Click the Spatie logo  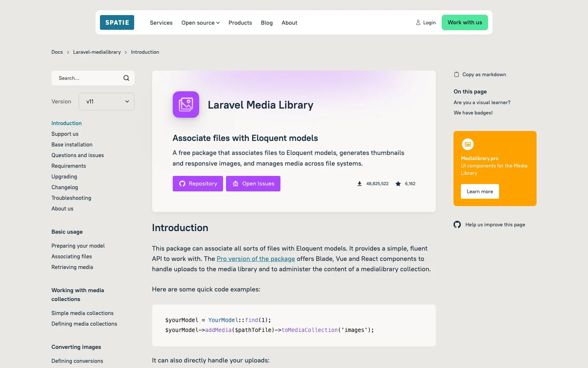click(x=117, y=22)
